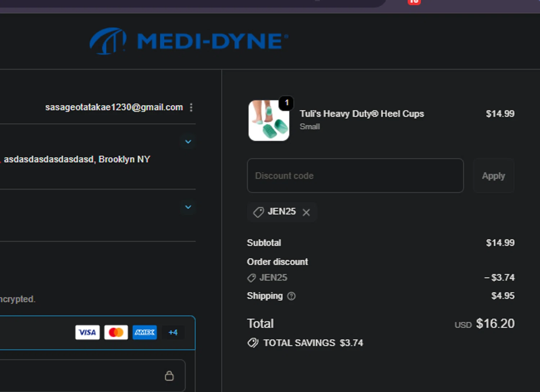Screen dimensions: 540x392
Task: Click the Visa card icon
Action: pos(87,332)
